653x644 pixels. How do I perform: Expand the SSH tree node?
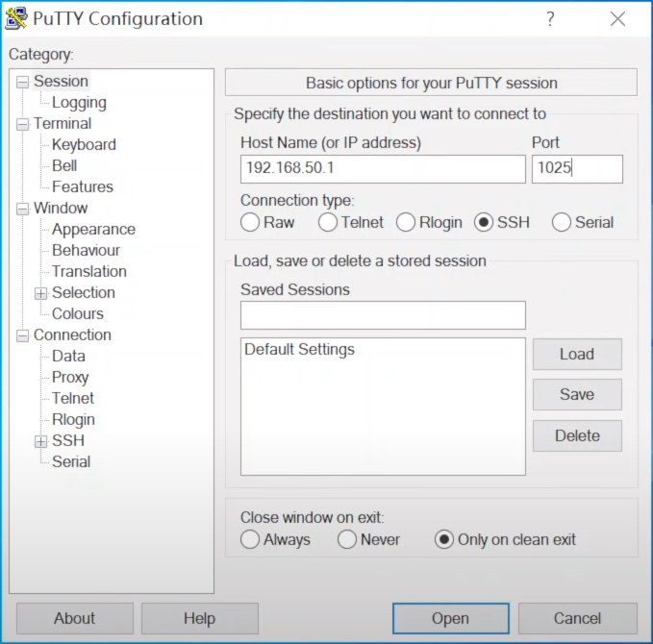(x=40, y=441)
